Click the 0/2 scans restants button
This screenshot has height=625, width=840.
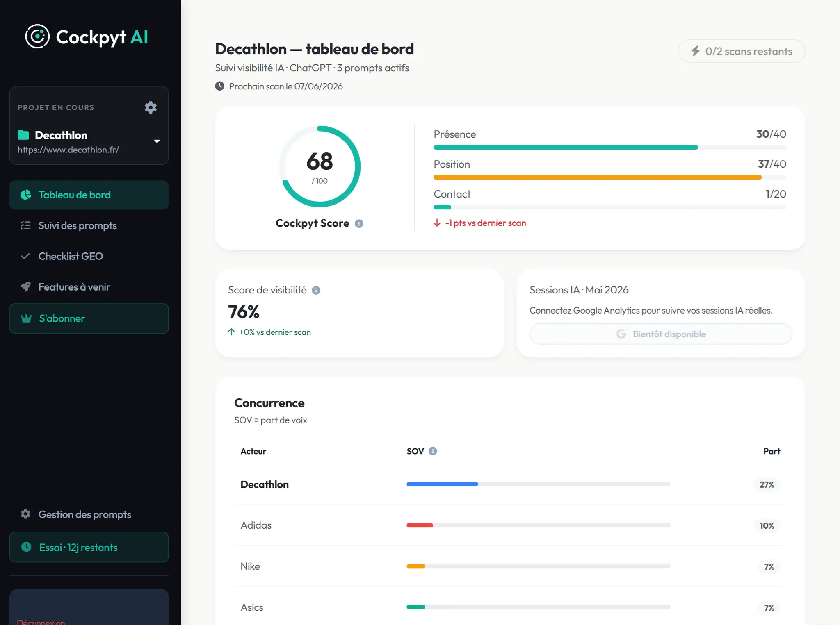click(x=742, y=51)
